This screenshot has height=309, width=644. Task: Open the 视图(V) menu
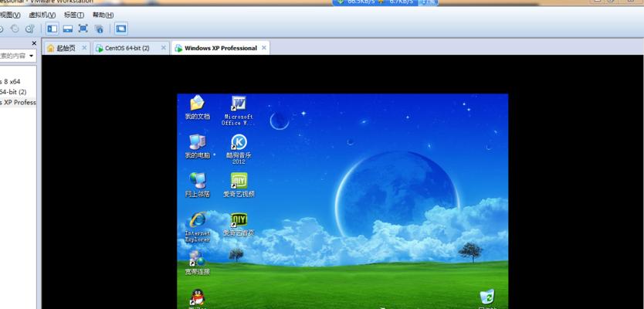tap(10, 15)
